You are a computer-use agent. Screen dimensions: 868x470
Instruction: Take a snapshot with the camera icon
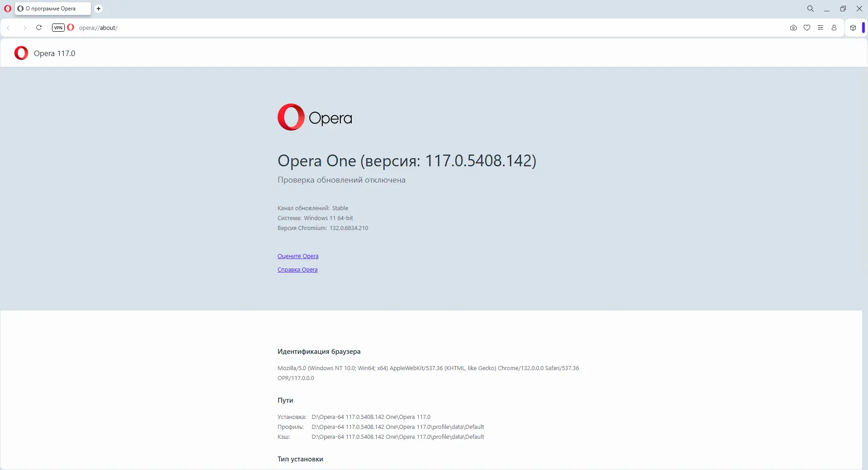click(x=793, y=28)
